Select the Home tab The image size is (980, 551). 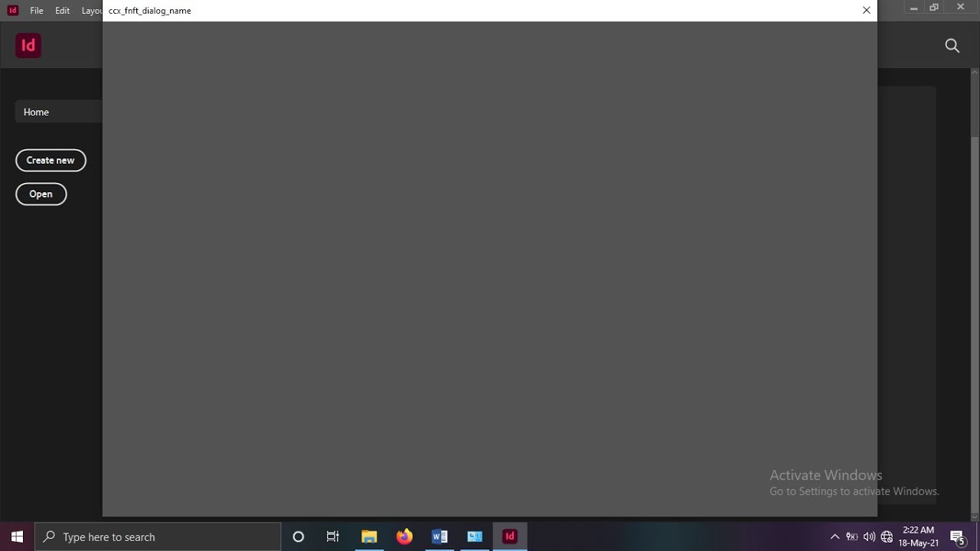[x=58, y=112]
